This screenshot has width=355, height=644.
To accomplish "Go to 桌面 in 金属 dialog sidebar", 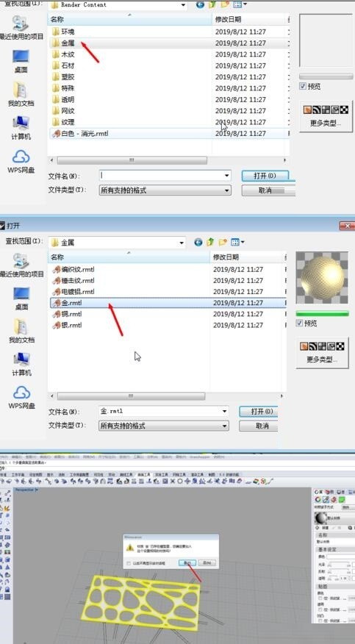I will 21,298.
